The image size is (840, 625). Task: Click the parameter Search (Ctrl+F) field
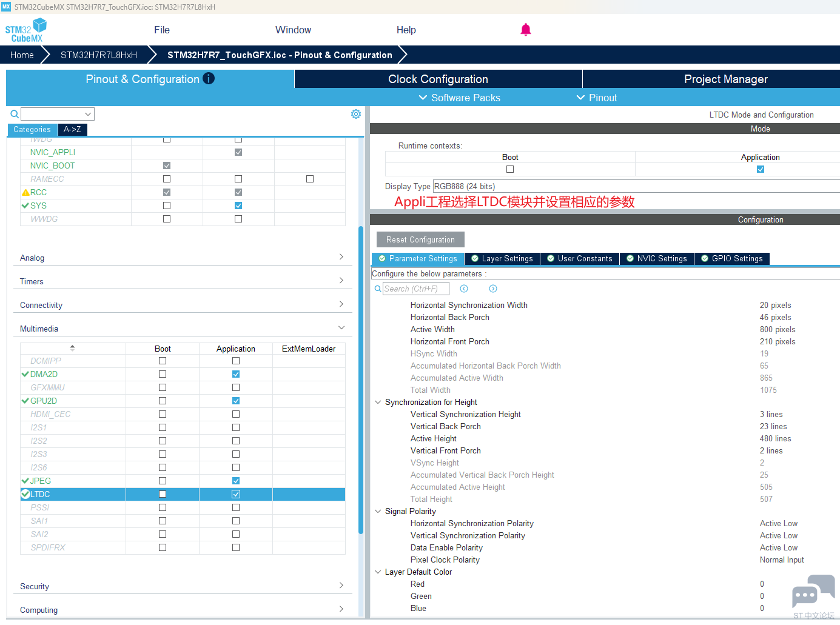coord(415,289)
